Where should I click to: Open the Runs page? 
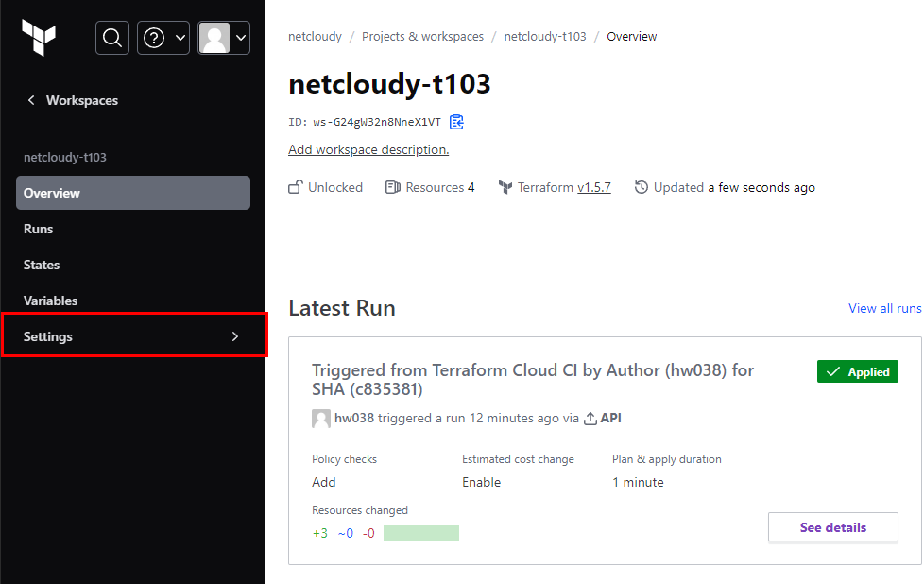pyautogui.click(x=39, y=229)
